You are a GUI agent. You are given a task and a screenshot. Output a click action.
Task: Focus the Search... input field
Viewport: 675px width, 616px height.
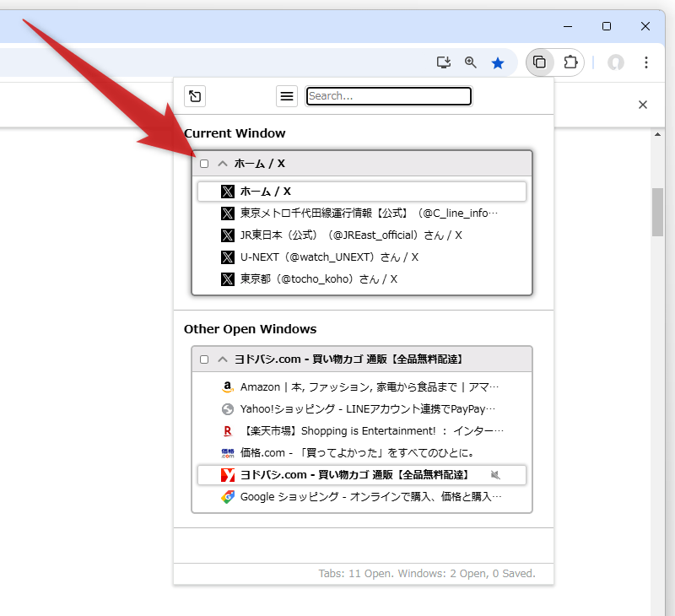(x=389, y=96)
